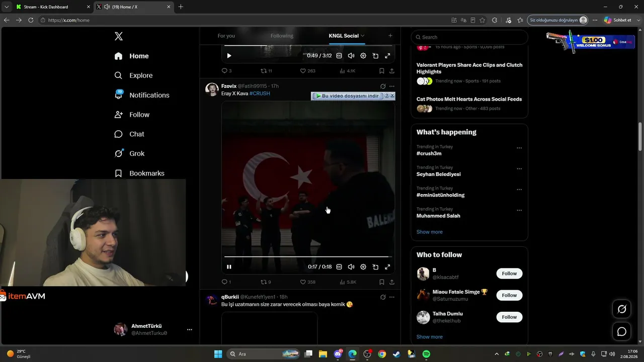The image size is (644, 362).
Task: Open Grok from the X sidebar
Action: 129,153
